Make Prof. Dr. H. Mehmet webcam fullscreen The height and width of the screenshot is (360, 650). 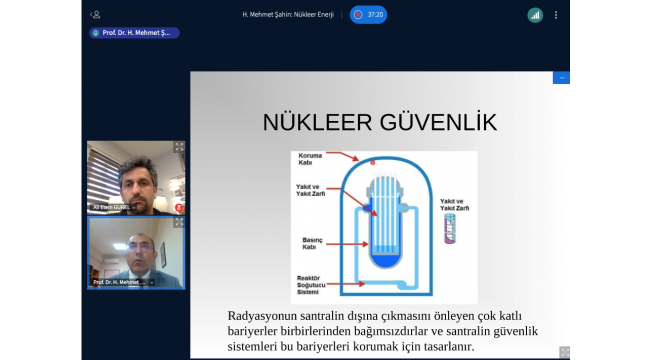[179, 222]
